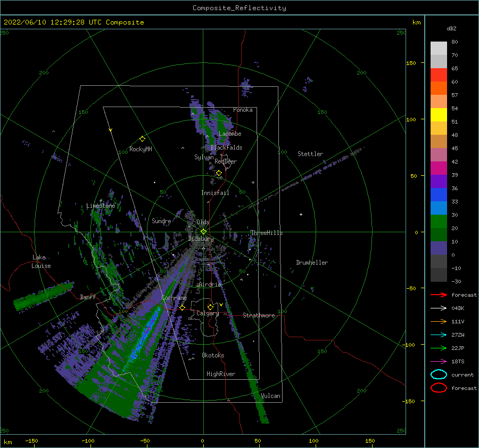Click the Didsbury town label
This screenshot has width=479, height=448.
(201, 239)
